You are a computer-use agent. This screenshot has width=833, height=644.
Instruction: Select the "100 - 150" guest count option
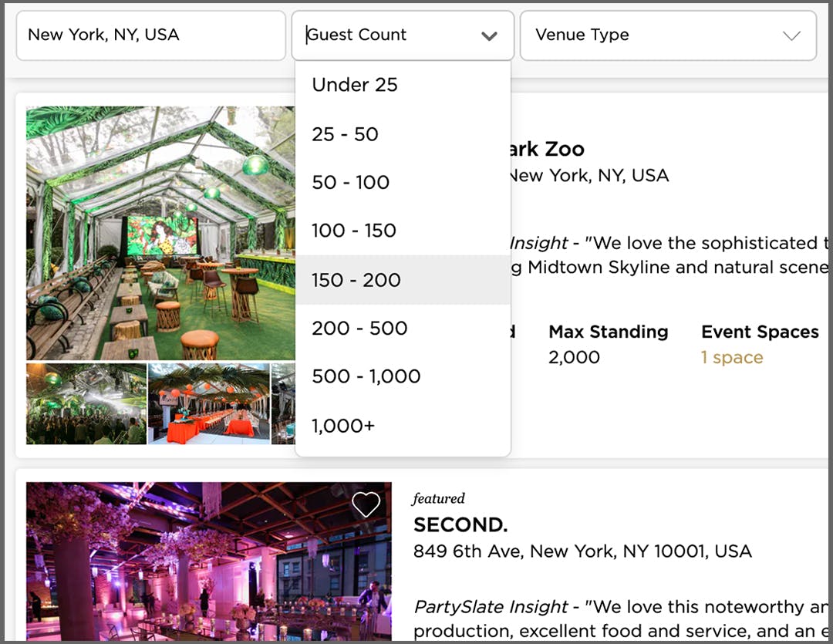point(354,230)
